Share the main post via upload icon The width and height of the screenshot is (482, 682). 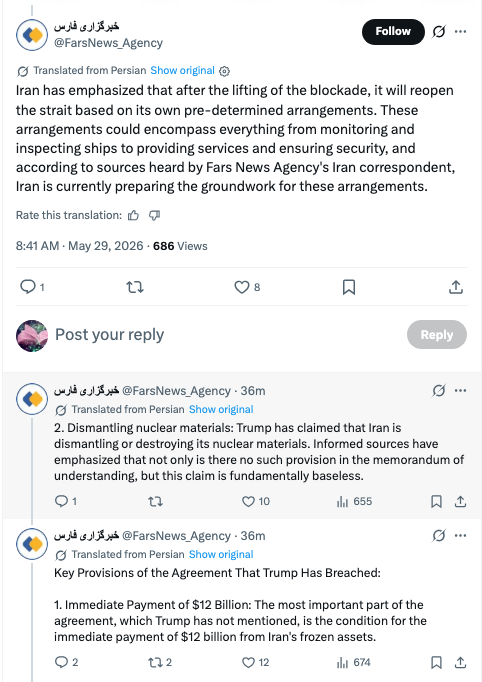tap(455, 287)
